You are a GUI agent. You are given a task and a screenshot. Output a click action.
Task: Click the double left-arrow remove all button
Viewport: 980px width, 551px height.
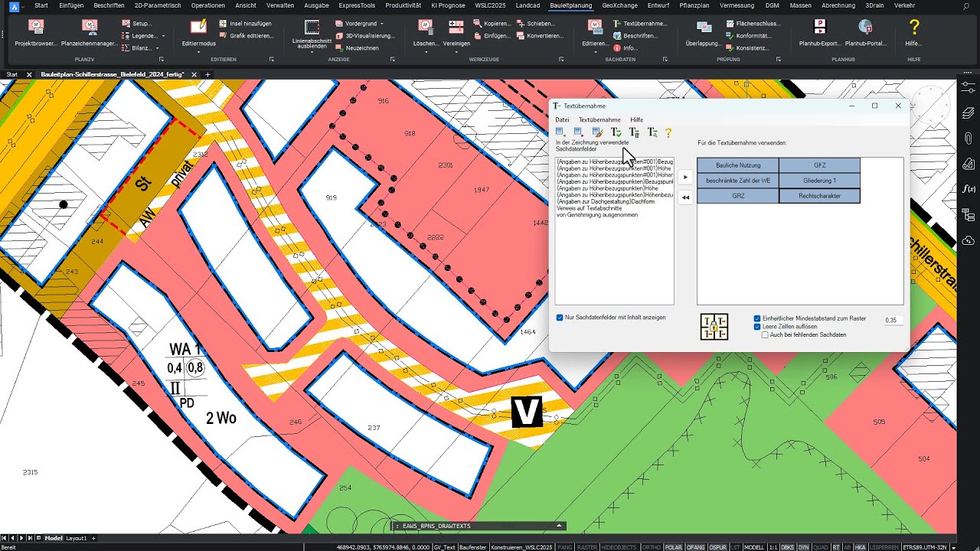[x=685, y=197]
